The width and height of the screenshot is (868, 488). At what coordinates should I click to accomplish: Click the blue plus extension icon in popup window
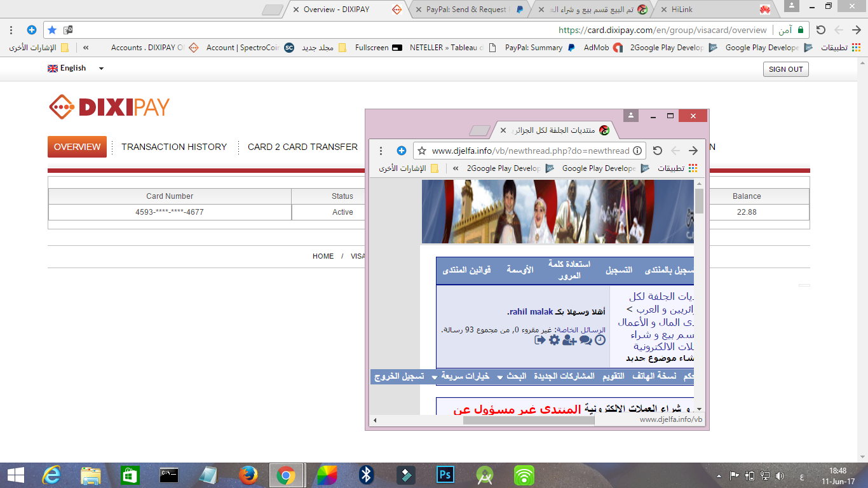pyautogui.click(x=402, y=151)
